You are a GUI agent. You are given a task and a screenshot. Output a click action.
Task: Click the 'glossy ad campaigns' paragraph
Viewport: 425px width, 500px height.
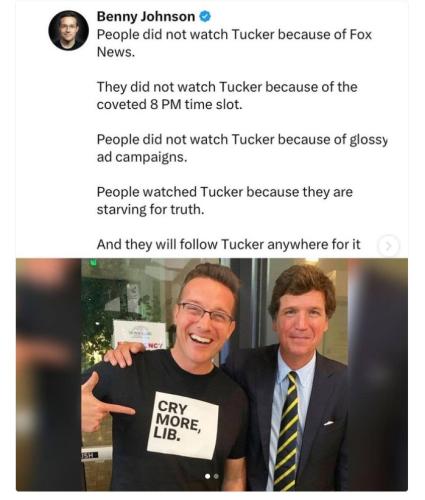[x=242, y=148]
